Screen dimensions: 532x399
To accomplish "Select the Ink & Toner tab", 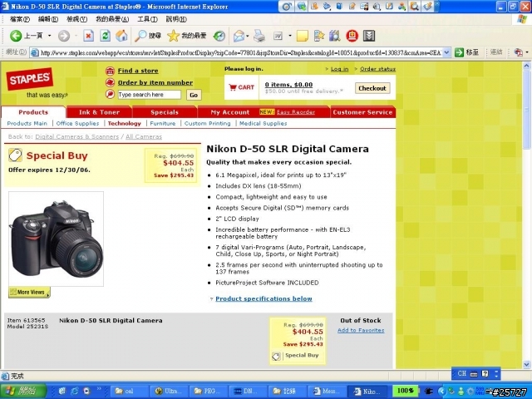I will 99,112.
